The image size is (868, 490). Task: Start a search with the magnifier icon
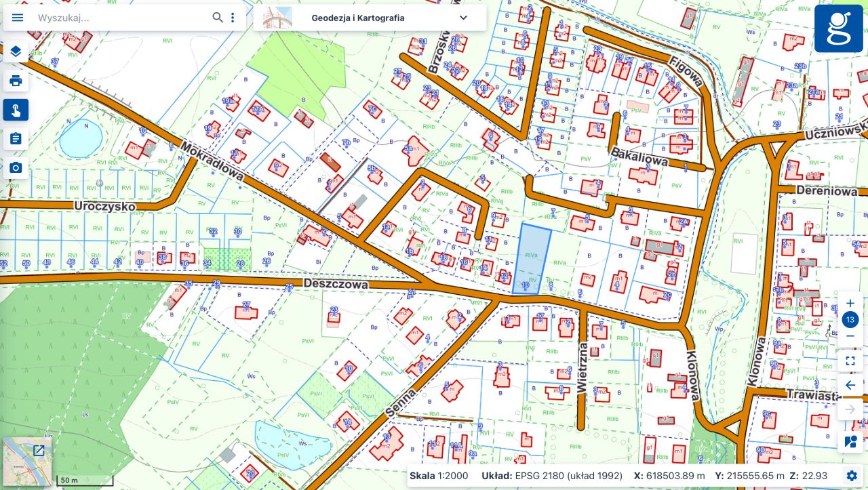tap(218, 18)
